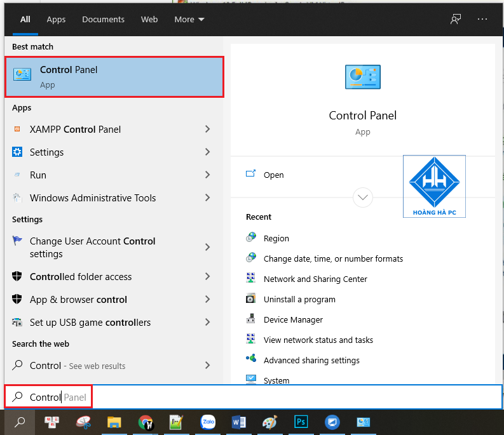Screen dimensions: 504x435
Task: Expand the Run result arrow
Action: pos(208,175)
